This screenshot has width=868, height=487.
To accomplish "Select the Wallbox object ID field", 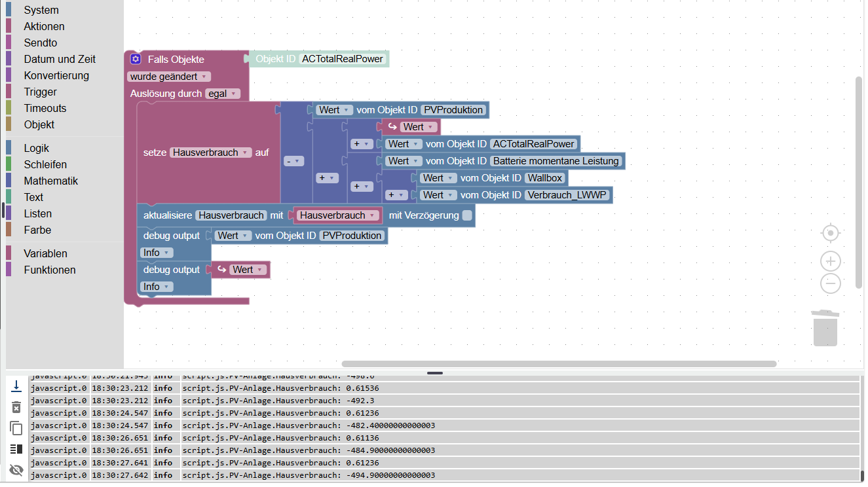I will point(545,178).
